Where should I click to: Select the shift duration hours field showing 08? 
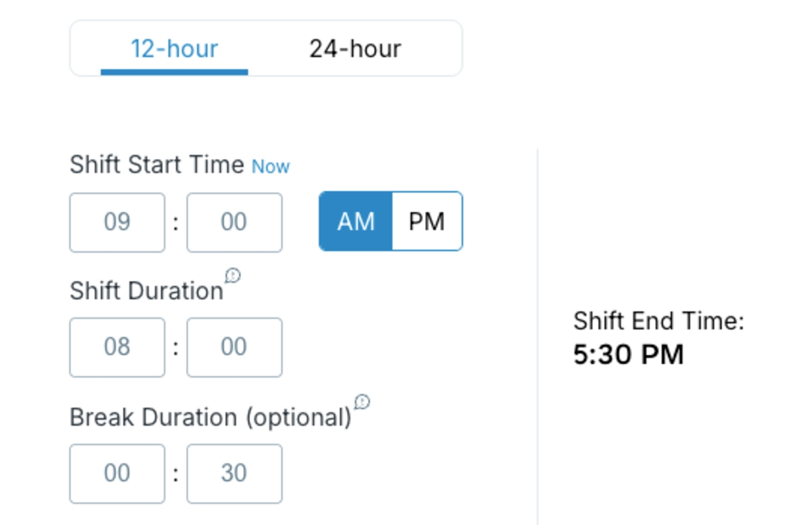click(x=117, y=347)
